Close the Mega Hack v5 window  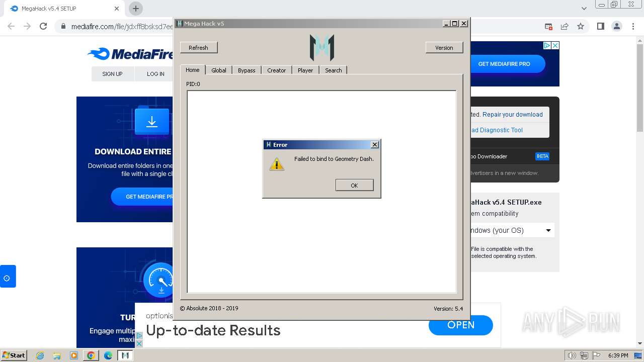pyautogui.click(x=464, y=24)
